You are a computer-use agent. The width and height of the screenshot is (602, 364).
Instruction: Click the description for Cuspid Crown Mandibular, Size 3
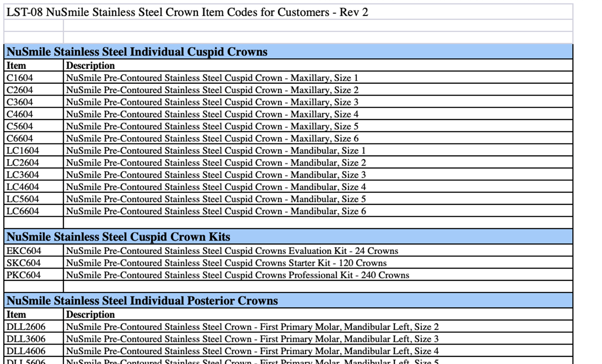pos(318,175)
